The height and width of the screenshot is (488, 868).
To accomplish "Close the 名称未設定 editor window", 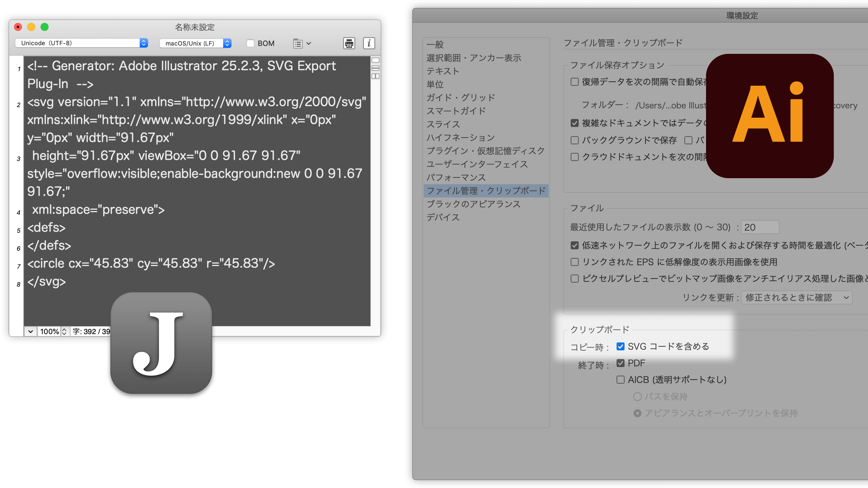I will (x=18, y=27).
